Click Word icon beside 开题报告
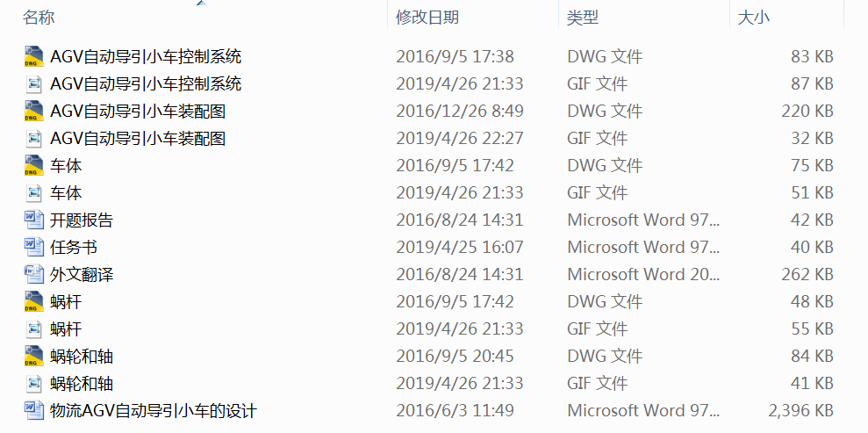 click(x=34, y=220)
